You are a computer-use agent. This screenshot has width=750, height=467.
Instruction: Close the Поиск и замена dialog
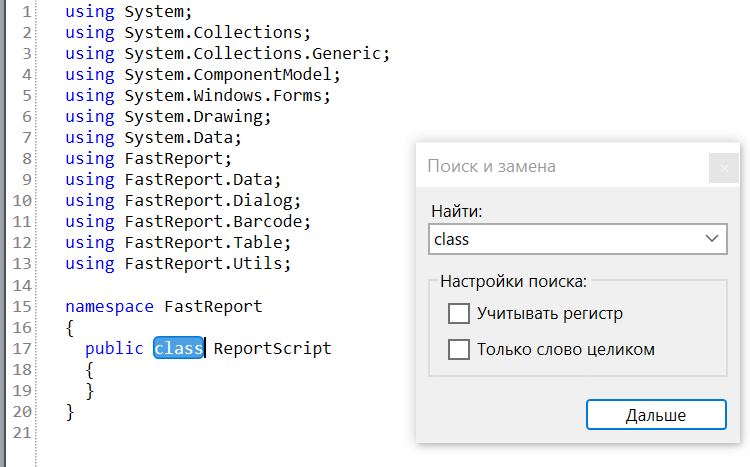723,168
